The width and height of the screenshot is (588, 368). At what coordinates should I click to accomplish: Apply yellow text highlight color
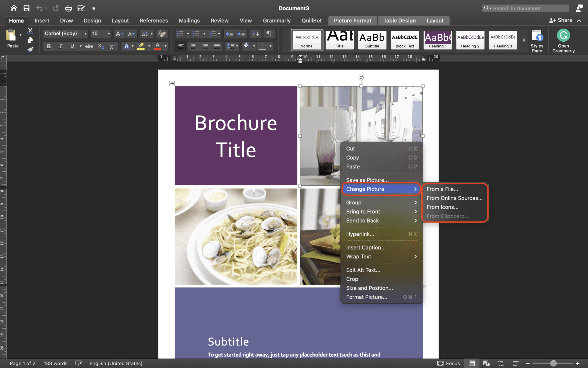(141, 46)
